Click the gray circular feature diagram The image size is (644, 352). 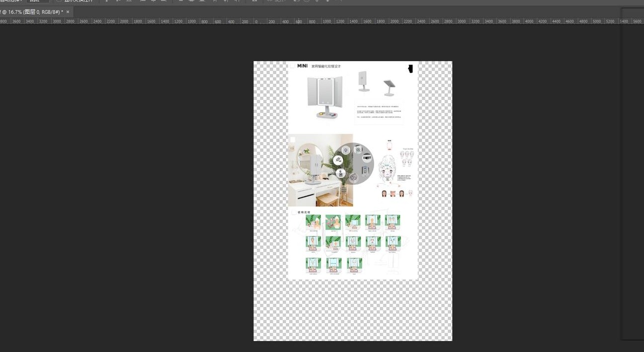coord(353,163)
